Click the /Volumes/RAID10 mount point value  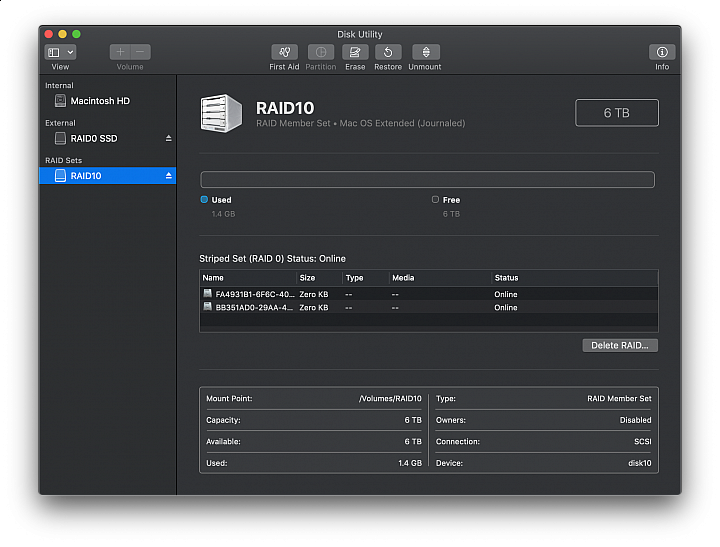(390, 399)
